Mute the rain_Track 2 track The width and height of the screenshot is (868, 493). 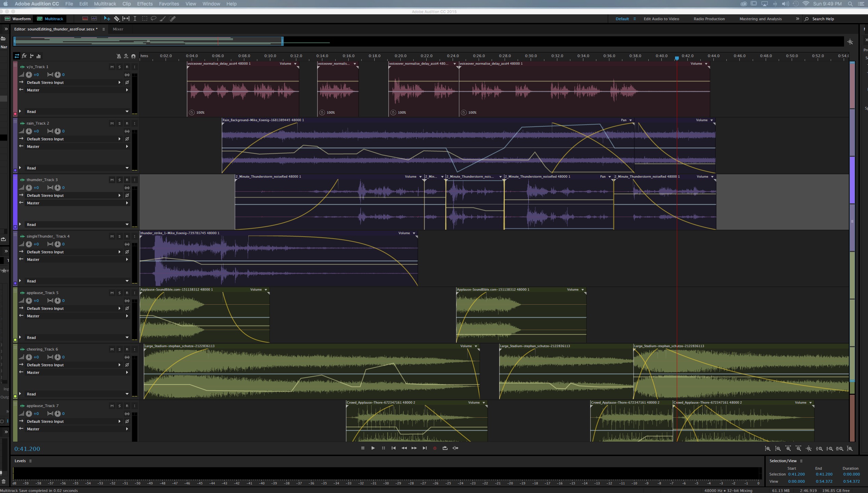click(x=112, y=123)
